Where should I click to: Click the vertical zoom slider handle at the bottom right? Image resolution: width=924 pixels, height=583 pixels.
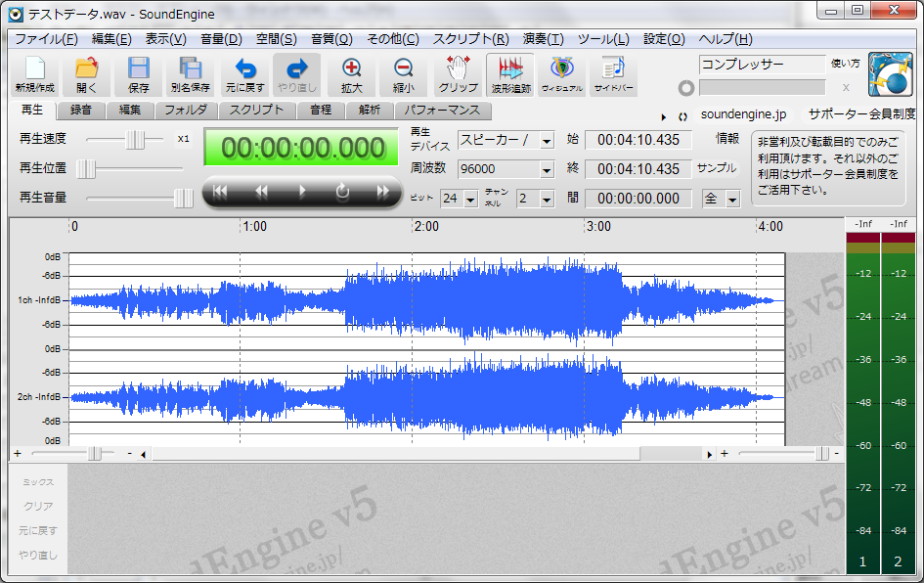pyautogui.click(x=822, y=454)
